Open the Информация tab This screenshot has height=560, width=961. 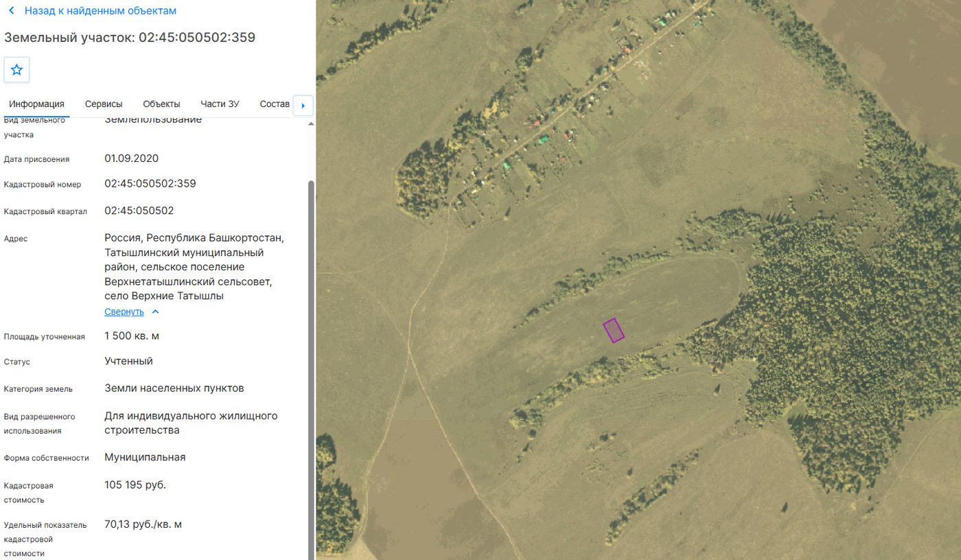point(36,104)
